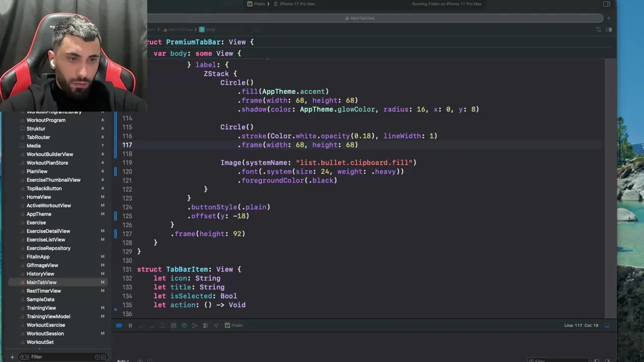Screen dimensions: 644x362
Task: Click line number 125 in the gutter
Action: pyautogui.click(x=127, y=216)
